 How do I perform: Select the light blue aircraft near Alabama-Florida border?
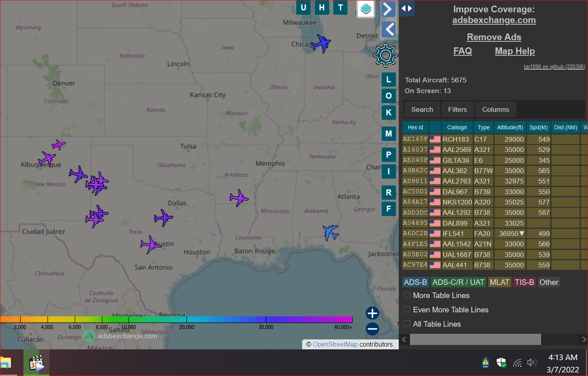pyautogui.click(x=330, y=232)
